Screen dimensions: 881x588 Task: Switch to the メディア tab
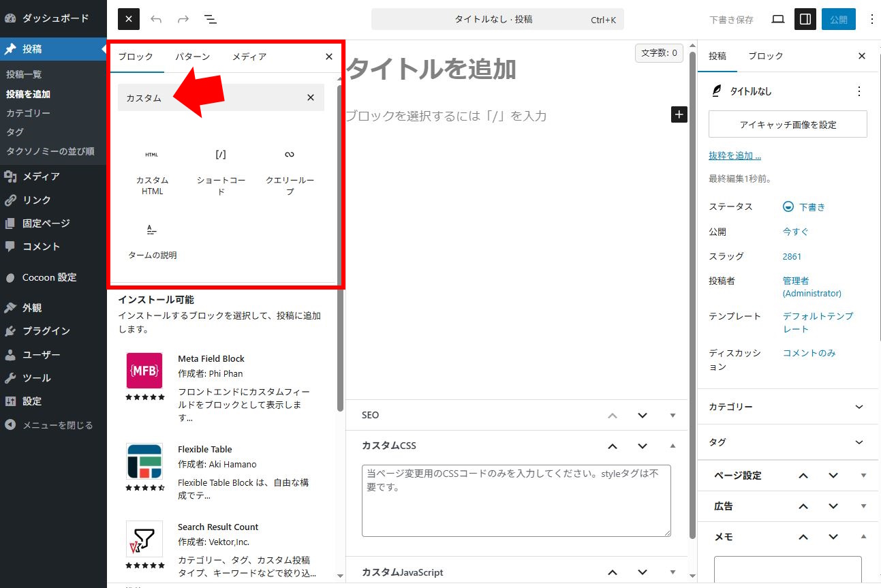(x=249, y=57)
